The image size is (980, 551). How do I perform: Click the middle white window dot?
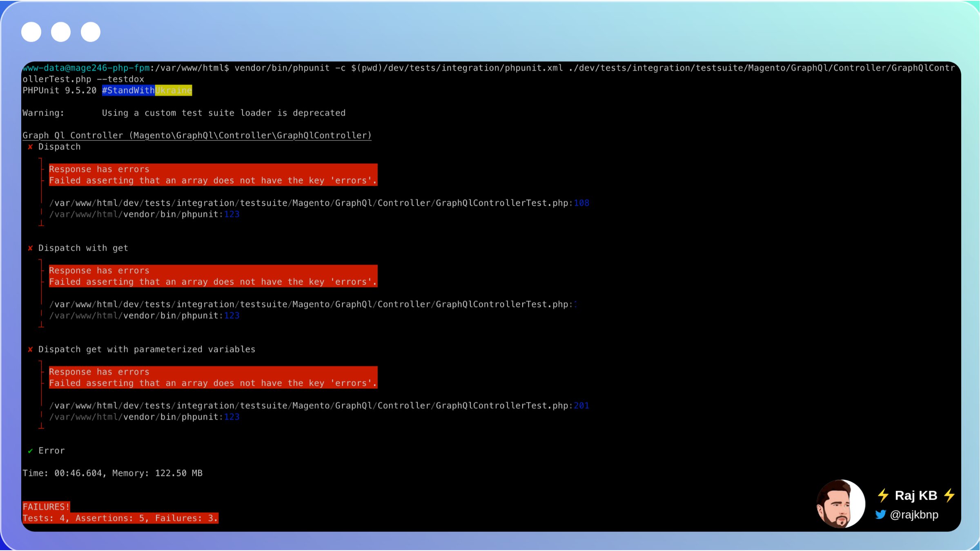point(61,32)
